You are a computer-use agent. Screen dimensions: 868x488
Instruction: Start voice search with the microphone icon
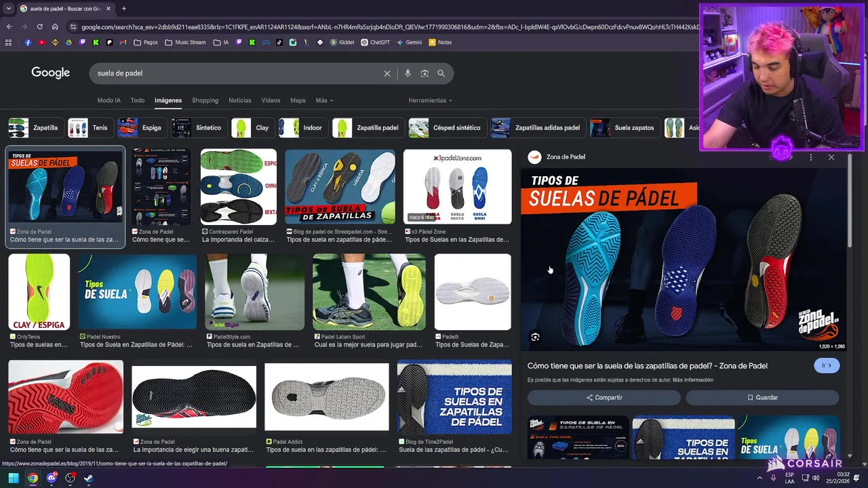408,73
